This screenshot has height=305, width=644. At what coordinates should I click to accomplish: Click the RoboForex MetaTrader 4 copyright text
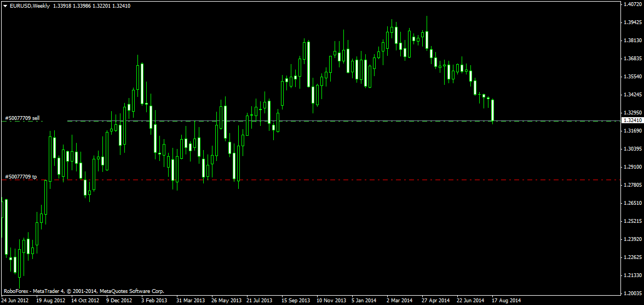(84, 291)
